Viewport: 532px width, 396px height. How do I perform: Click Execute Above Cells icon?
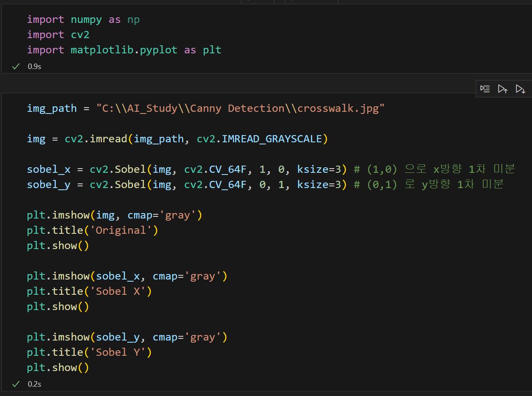pyautogui.click(x=503, y=89)
